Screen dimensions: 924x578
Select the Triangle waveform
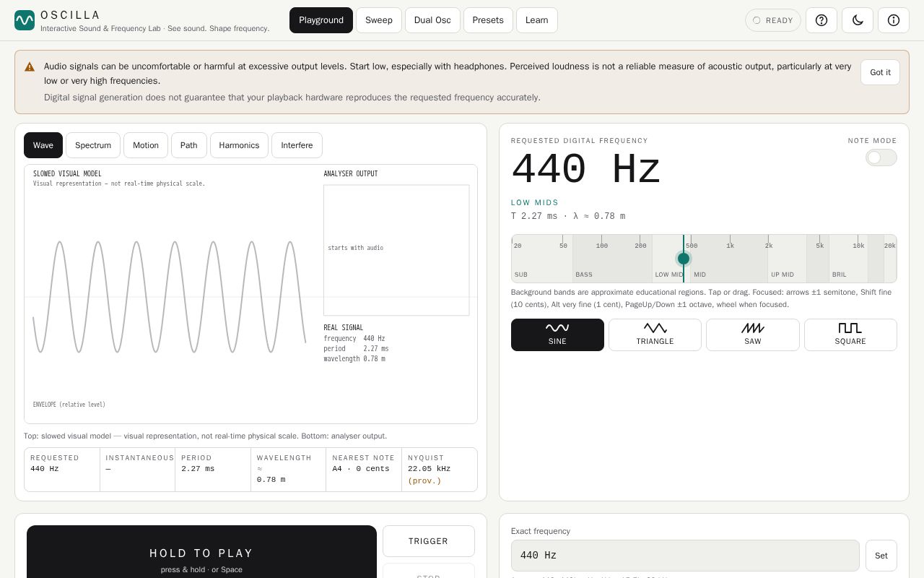(655, 335)
